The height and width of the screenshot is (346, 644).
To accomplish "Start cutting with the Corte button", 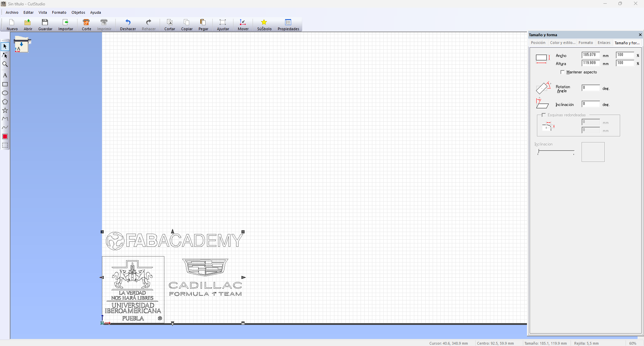I will pos(87,25).
